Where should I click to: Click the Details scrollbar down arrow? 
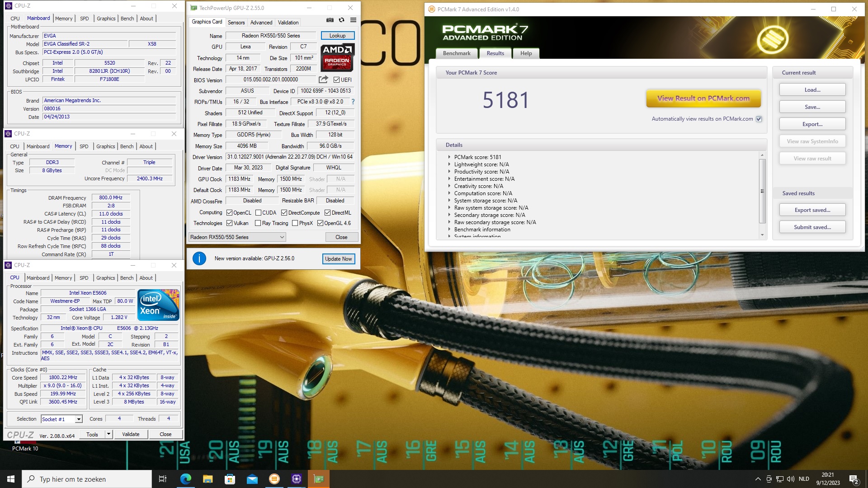[x=762, y=235]
